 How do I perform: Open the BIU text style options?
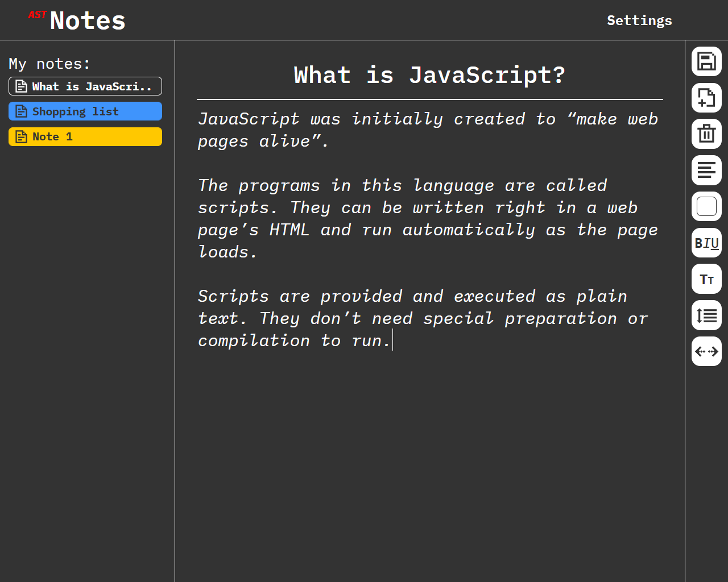tap(706, 243)
